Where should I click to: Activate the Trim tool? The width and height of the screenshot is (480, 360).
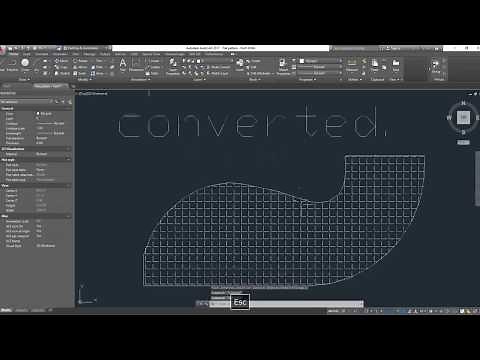pos(99,61)
